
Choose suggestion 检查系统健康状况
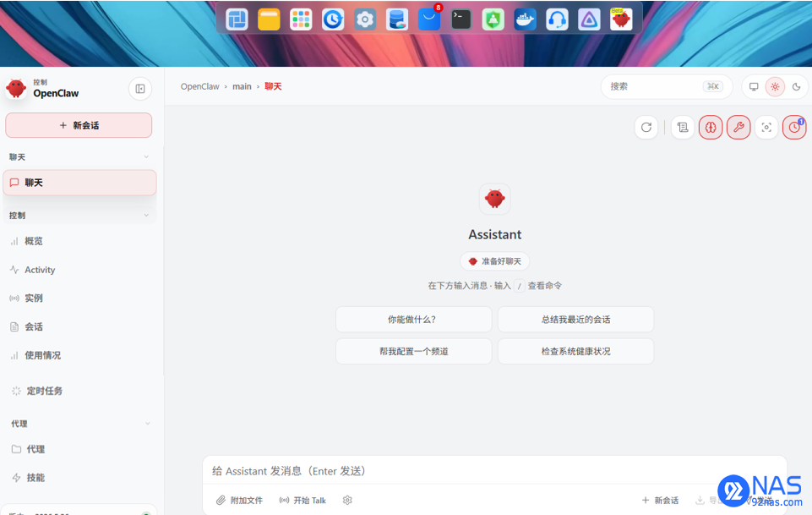pos(576,351)
